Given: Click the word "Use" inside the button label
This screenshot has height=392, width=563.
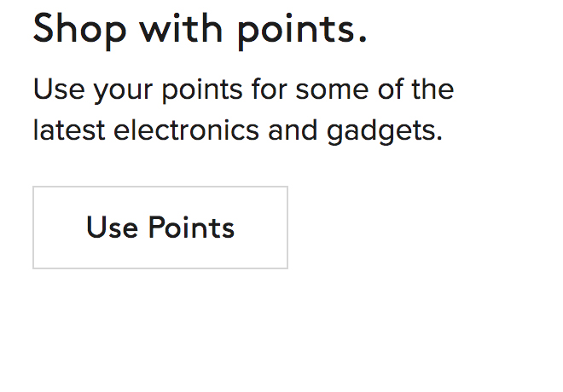Looking at the screenshot, I should [112, 228].
